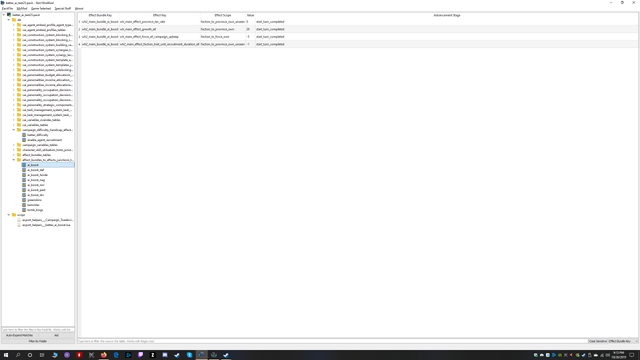Collapse the root pack file node
The image size is (640, 360).
pyautogui.click(x=4, y=15)
